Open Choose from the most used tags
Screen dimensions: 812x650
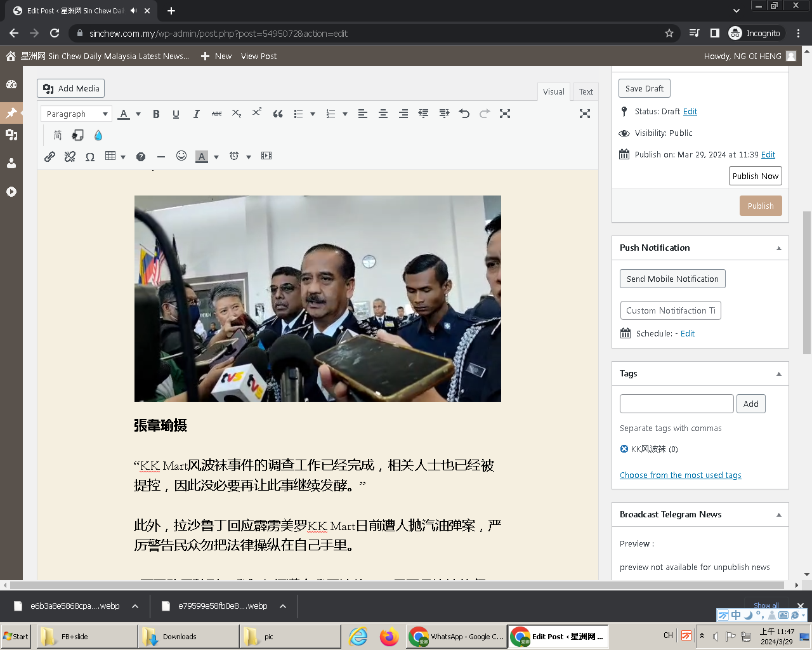(x=680, y=475)
